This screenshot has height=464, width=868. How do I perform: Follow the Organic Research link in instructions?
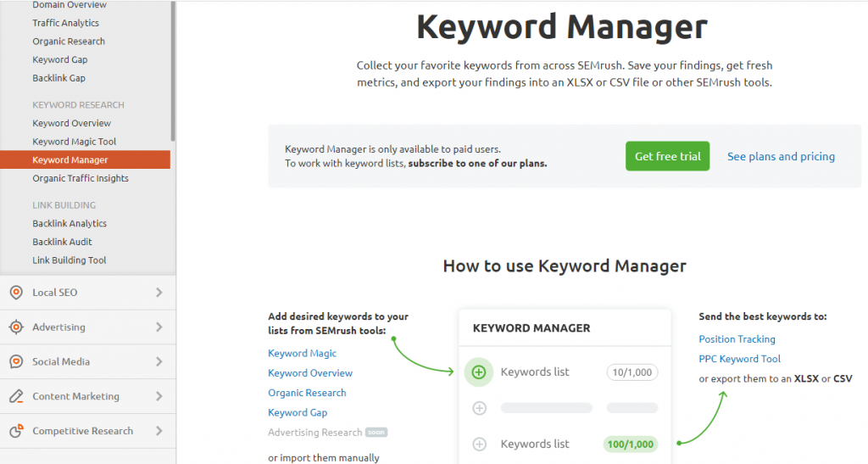tap(307, 393)
